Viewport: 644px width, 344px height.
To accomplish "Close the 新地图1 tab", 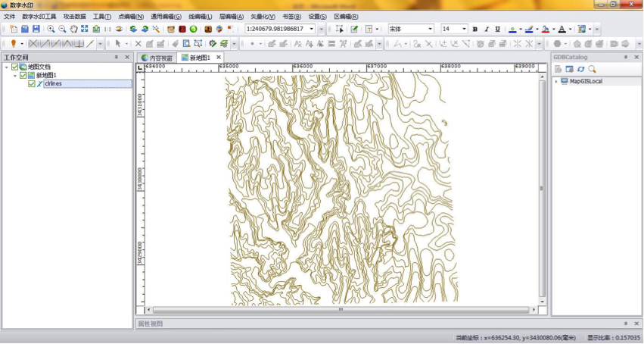I will (219, 58).
